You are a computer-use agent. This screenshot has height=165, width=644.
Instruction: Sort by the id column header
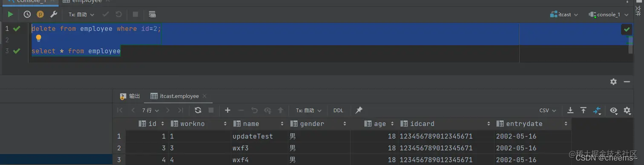pos(147,124)
